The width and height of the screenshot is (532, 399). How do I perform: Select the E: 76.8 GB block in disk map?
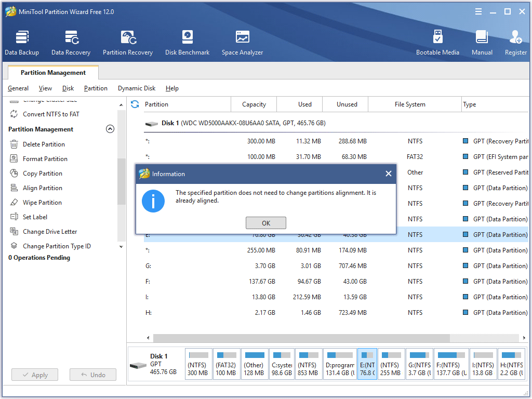[367, 364]
